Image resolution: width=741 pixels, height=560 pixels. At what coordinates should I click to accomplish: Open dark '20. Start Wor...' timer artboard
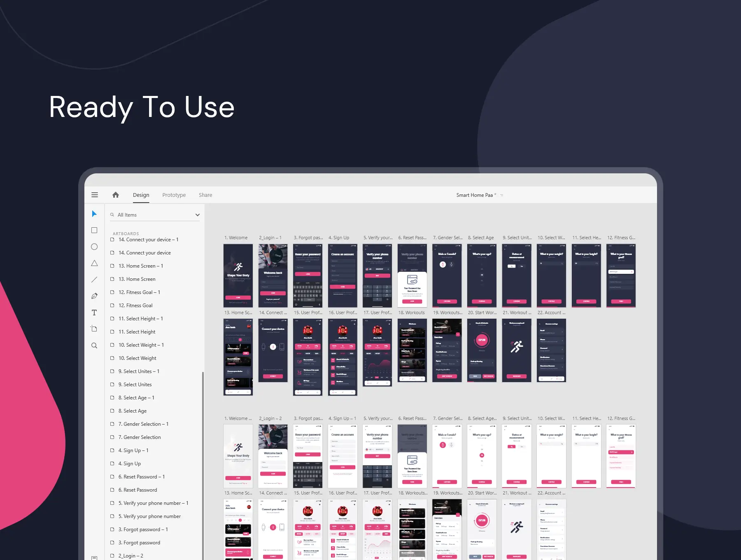(482, 350)
